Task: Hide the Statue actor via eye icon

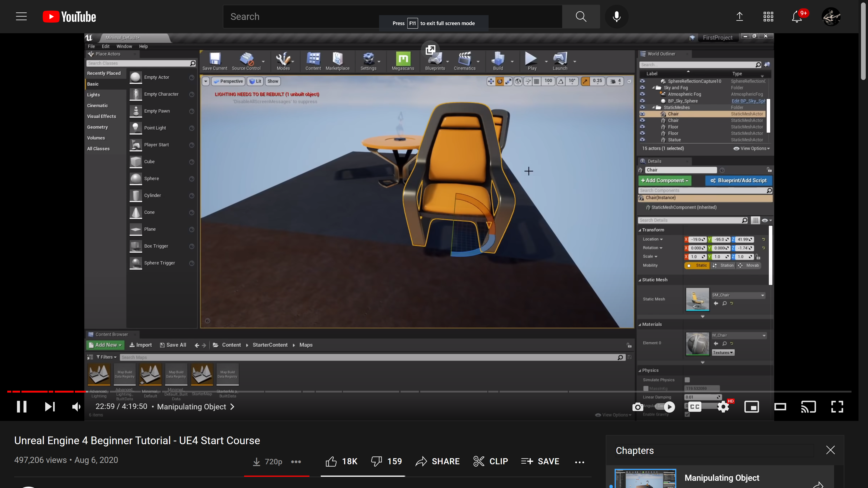Action: 642,140
